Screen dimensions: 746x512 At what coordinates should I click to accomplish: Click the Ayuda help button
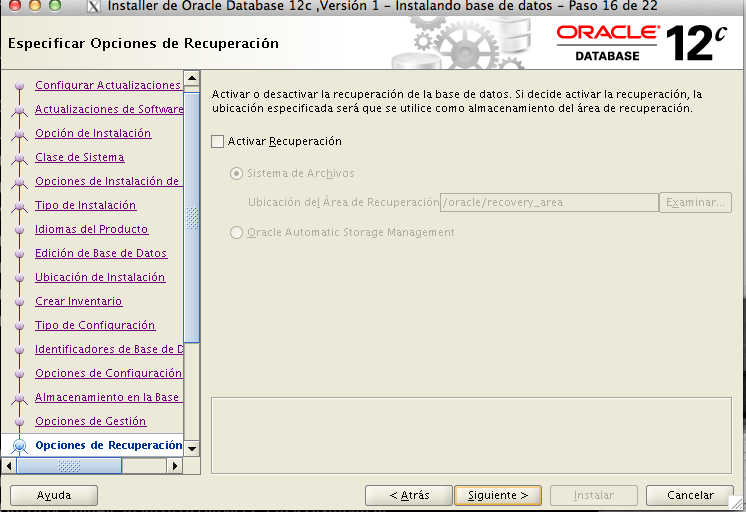[x=54, y=495]
